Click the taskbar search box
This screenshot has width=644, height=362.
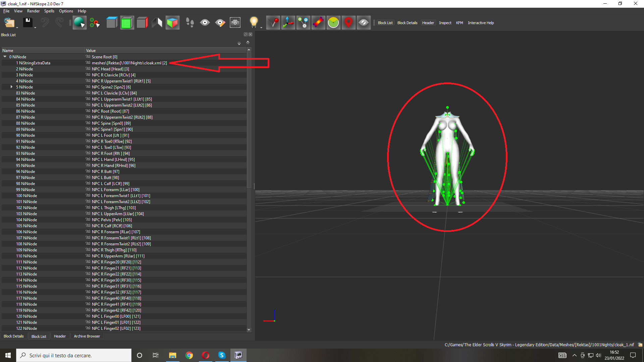(74, 355)
